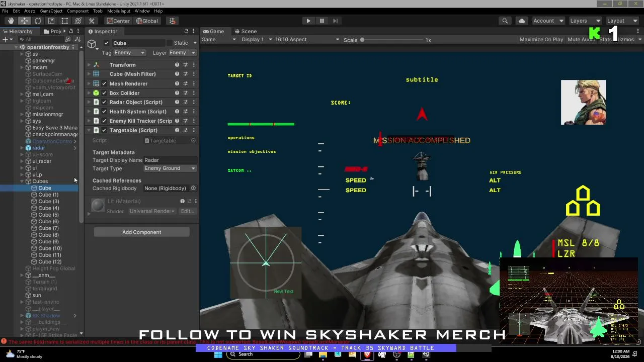Toggle grid snapping icon

pos(172,21)
